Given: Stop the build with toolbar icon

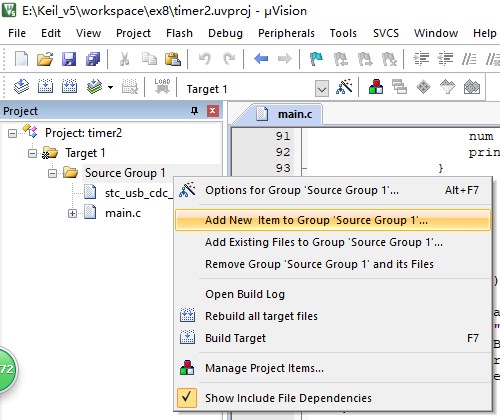Looking at the screenshot, I should tap(130, 87).
